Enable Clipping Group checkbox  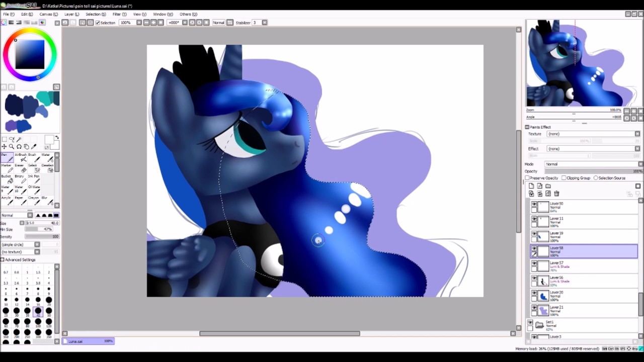[x=564, y=178]
